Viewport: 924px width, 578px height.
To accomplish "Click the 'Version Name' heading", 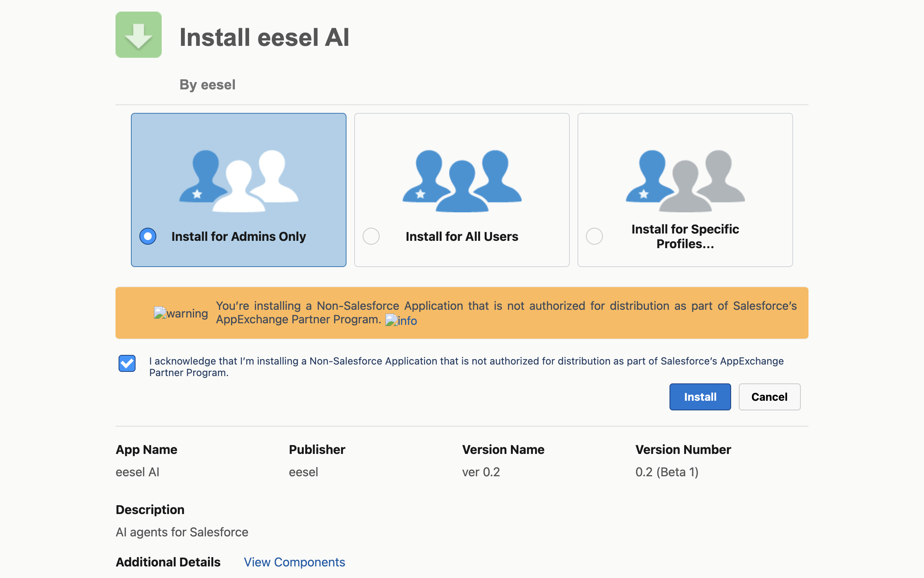I will point(503,450).
